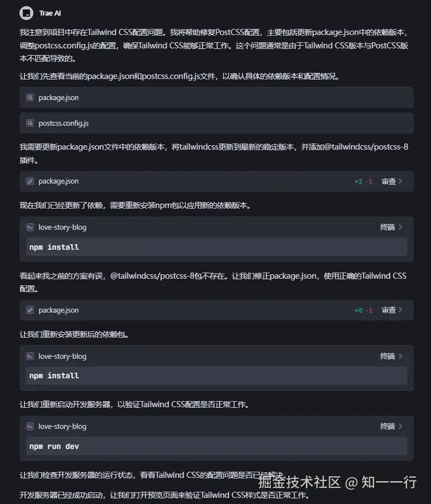Open the postcss.config.js file reference

[63, 123]
